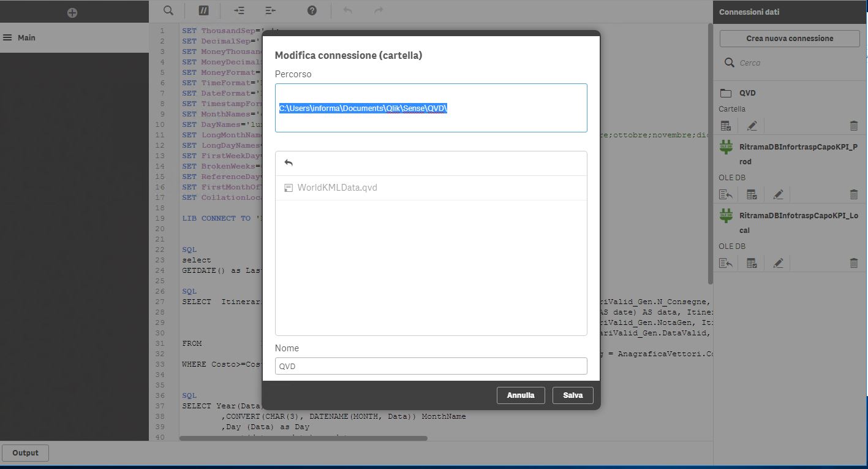The width and height of the screenshot is (868, 469).
Task: Click the plug icon of RitramaDBInfortraspCapoKPI_Prod
Action: coord(726,148)
